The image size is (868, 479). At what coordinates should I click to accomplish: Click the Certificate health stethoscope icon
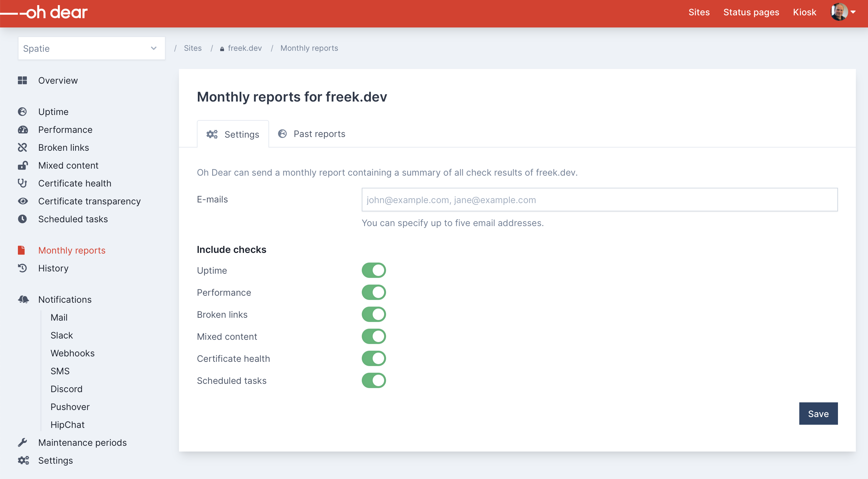[x=22, y=183]
